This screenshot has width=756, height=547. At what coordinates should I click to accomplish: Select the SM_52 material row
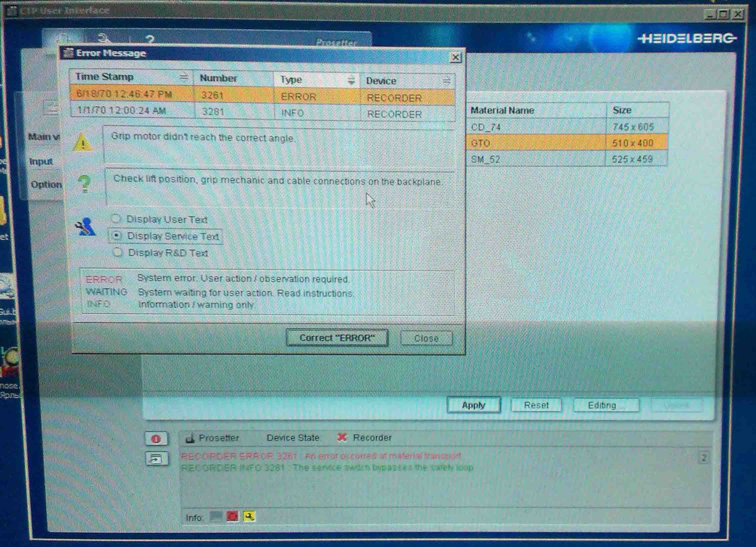tap(567, 159)
